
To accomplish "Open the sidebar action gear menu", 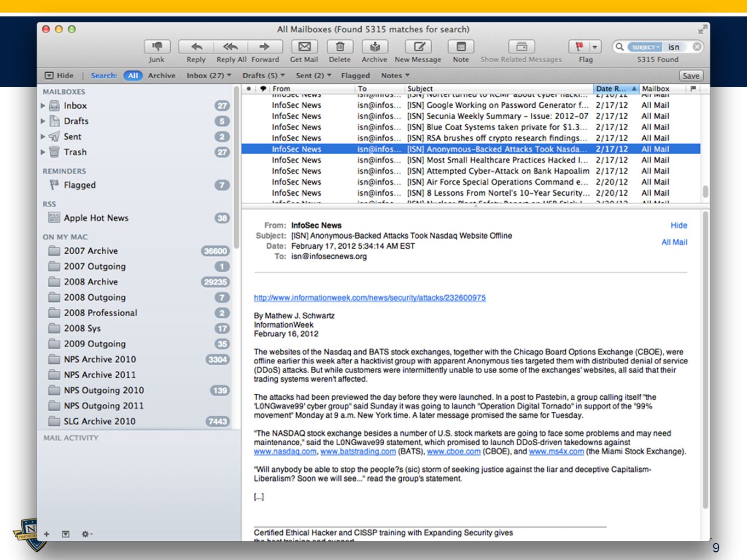I will 86,534.
